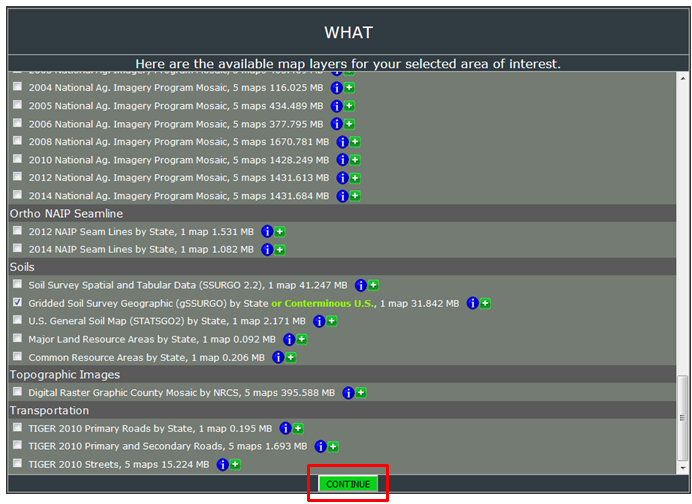Click green plus for STATSGO2 layer
Screen dimensions: 692x504
[x=331, y=321]
